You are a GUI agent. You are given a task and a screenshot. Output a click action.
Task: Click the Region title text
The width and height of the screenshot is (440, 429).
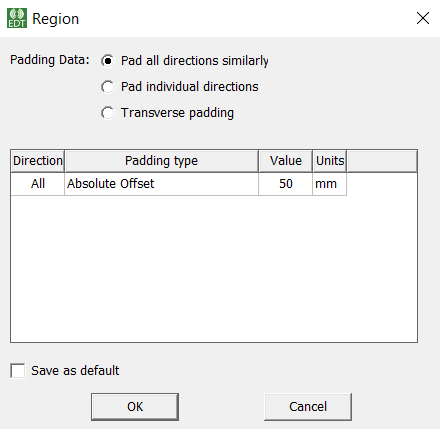point(55,19)
